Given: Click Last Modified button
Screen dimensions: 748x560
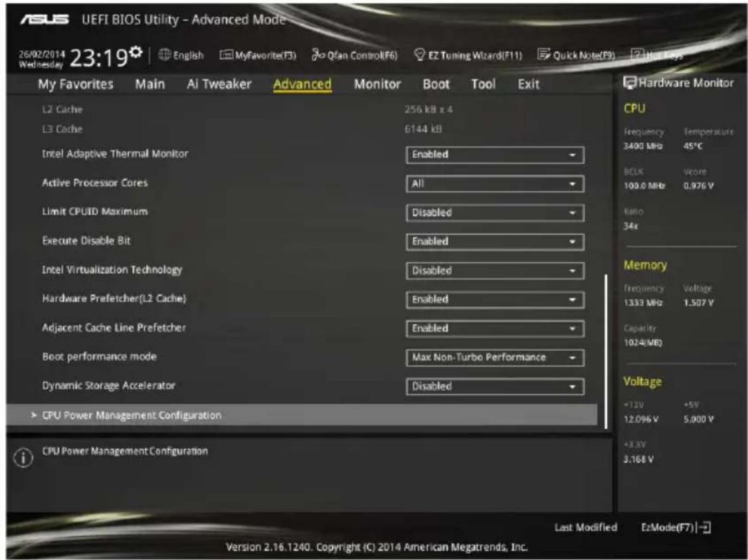Looking at the screenshot, I should [x=586, y=527].
